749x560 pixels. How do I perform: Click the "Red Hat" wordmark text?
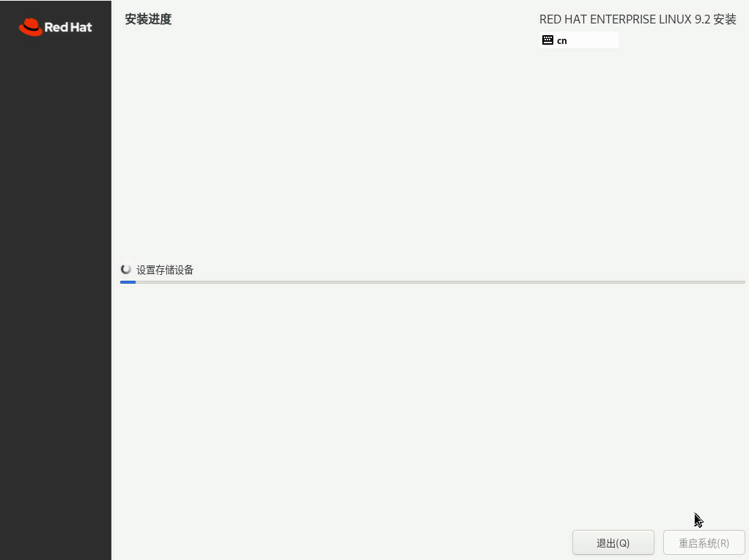click(68, 28)
